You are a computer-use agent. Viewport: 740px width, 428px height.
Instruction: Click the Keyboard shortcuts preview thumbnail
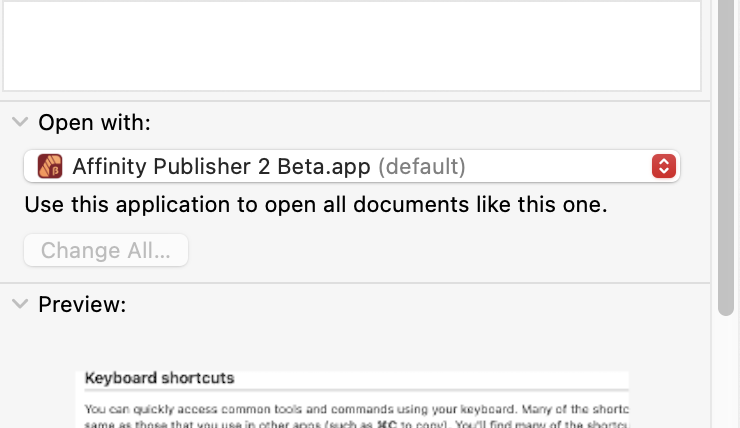(352, 399)
